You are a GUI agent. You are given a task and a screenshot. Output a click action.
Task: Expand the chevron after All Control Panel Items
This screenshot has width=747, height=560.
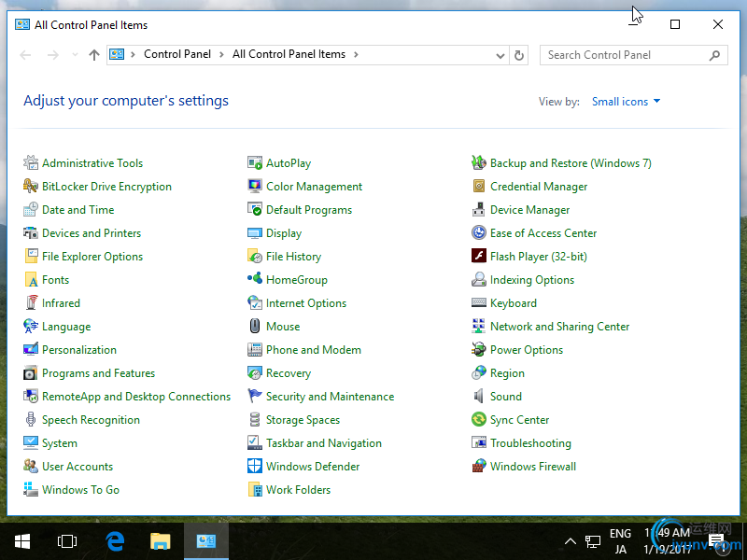[356, 55]
